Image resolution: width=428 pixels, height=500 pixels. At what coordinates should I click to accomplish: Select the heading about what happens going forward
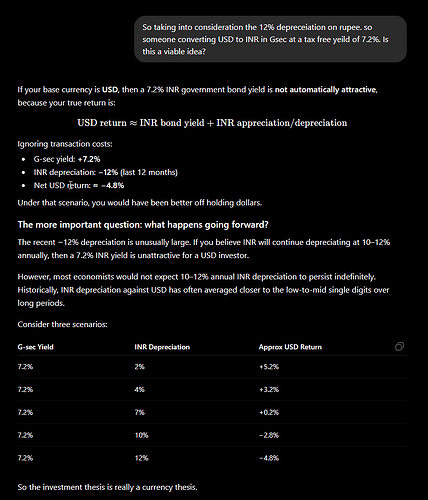click(143, 225)
